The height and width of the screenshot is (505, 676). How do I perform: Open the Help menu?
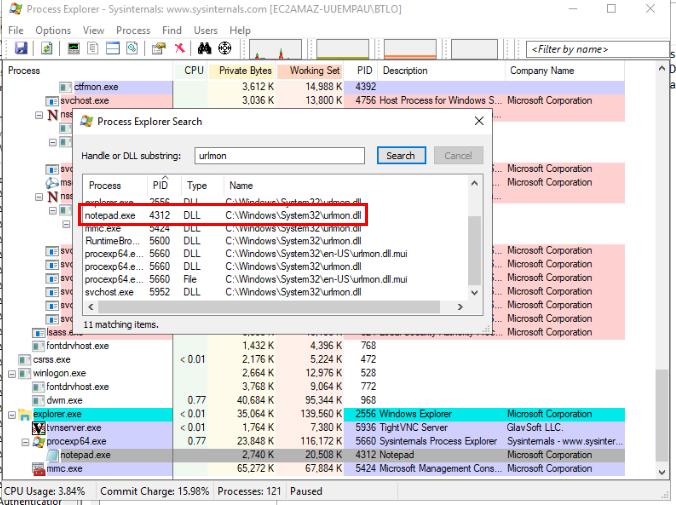(x=240, y=30)
